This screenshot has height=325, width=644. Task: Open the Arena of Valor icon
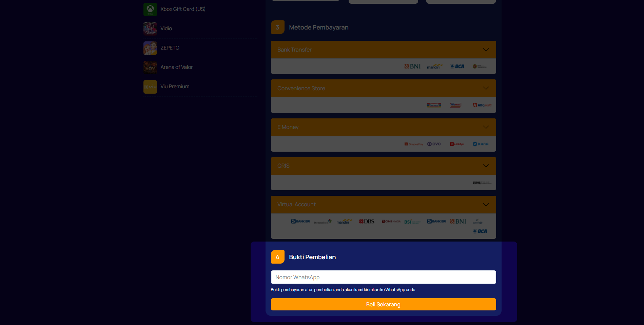pyautogui.click(x=150, y=67)
